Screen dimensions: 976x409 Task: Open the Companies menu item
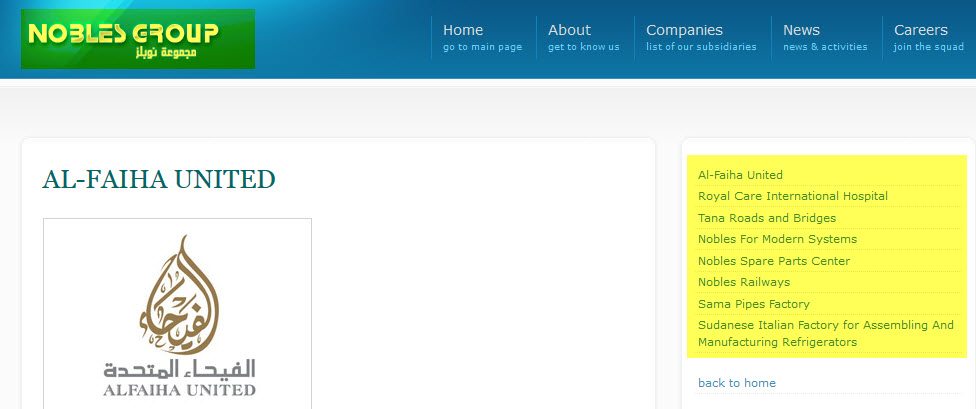702,38
